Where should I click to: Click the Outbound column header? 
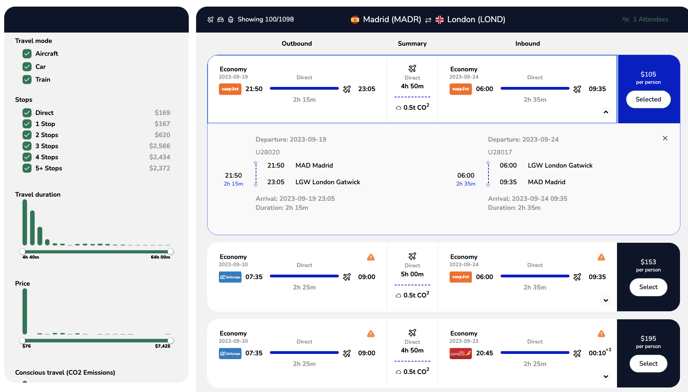(x=297, y=43)
